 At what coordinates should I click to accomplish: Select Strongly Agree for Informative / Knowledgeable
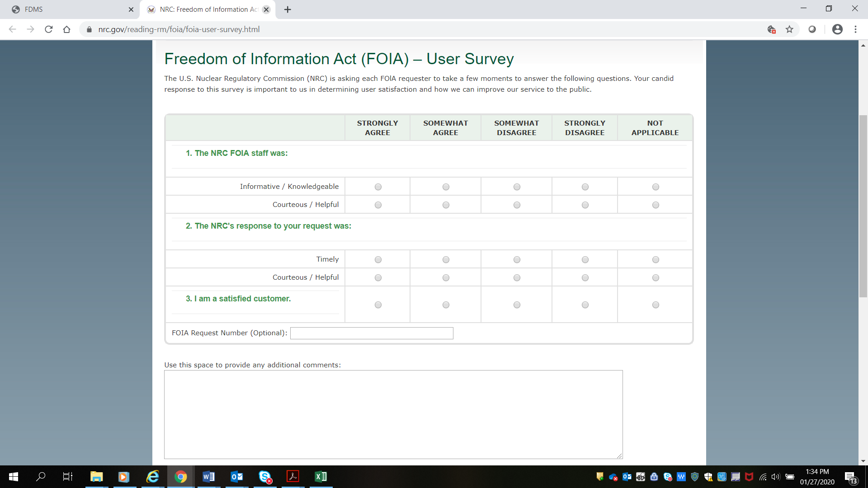click(x=378, y=187)
